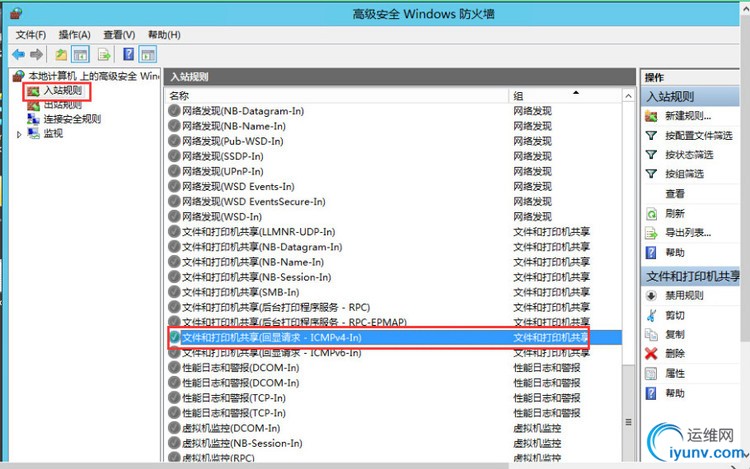Open 属性 of the selected rule
The width and height of the screenshot is (750, 469).
tap(674, 373)
